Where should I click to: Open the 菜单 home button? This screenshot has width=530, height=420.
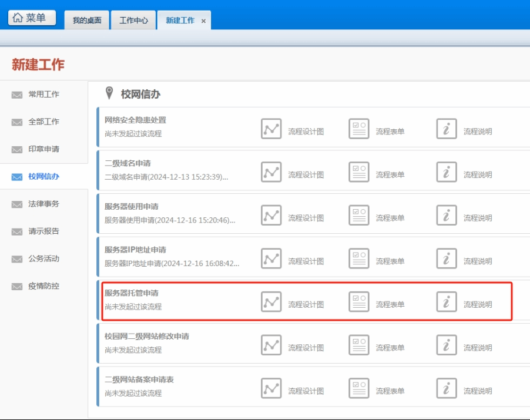tap(32, 18)
